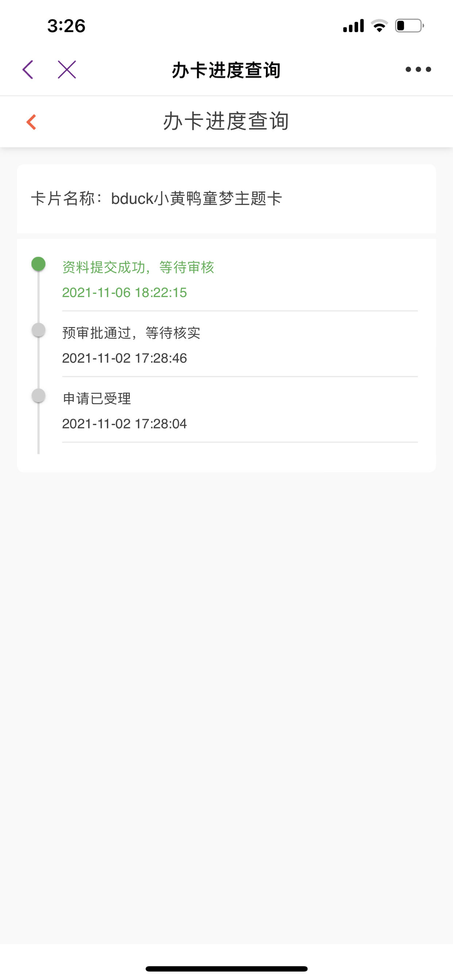This screenshot has width=453, height=980.
Task: Tap the inner page header 办卡进度查询
Action: coord(226,121)
